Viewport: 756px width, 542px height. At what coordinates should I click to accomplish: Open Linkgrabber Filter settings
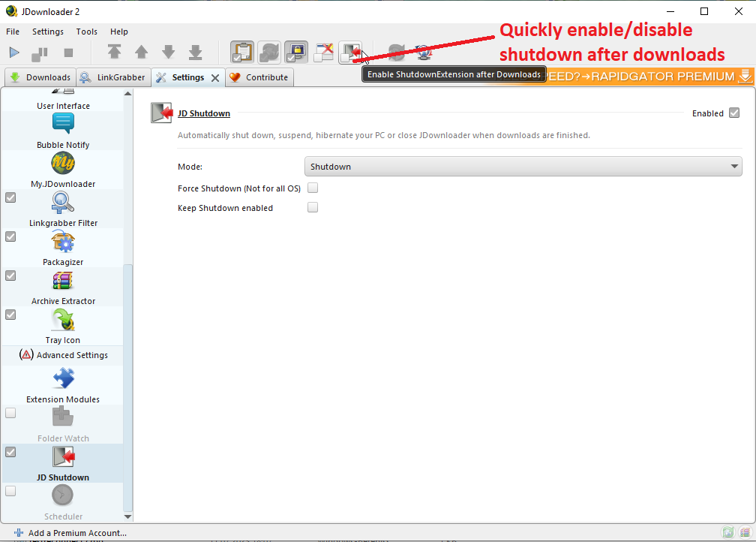(x=63, y=209)
